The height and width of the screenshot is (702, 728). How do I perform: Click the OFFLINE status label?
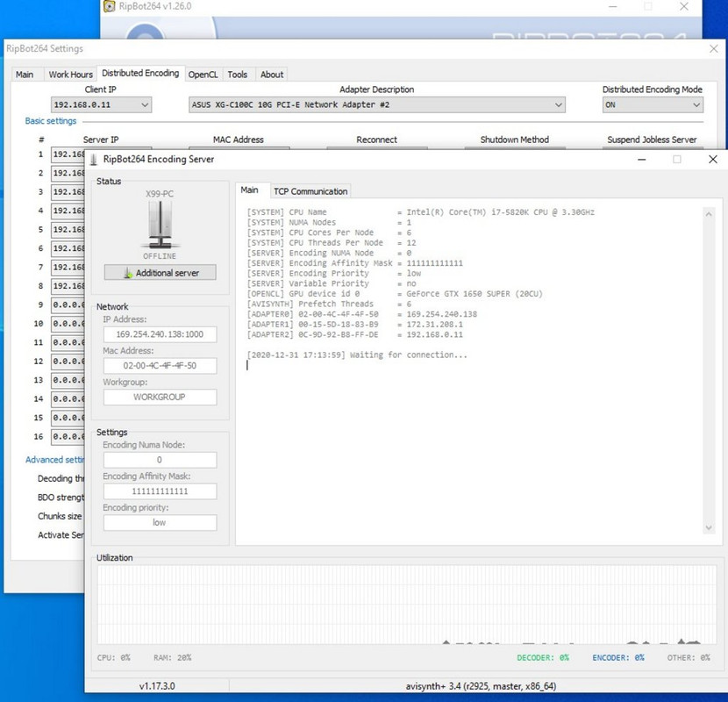point(160,256)
